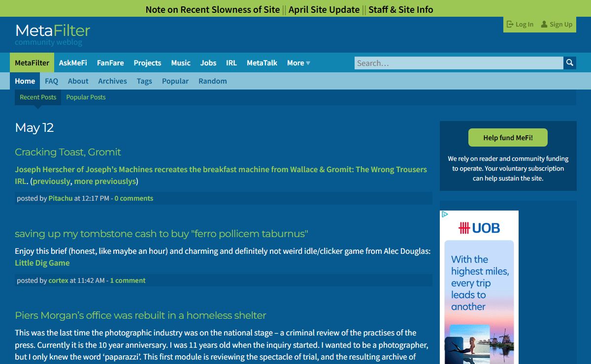The image size is (591, 364).
Task: Select the Recent Posts tab
Action: (x=38, y=97)
